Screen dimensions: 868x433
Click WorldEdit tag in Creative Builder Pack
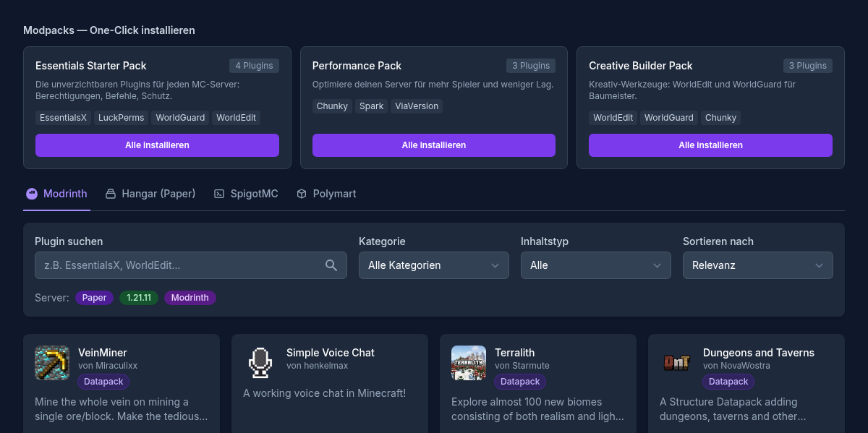click(x=613, y=118)
